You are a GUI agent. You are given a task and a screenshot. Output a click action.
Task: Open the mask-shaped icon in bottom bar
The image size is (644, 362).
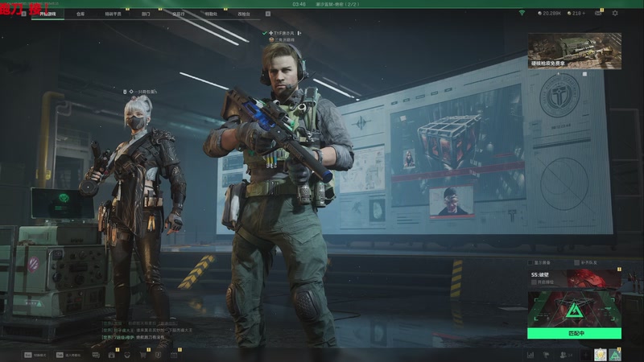pyautogui.click(x=127, y=355)
